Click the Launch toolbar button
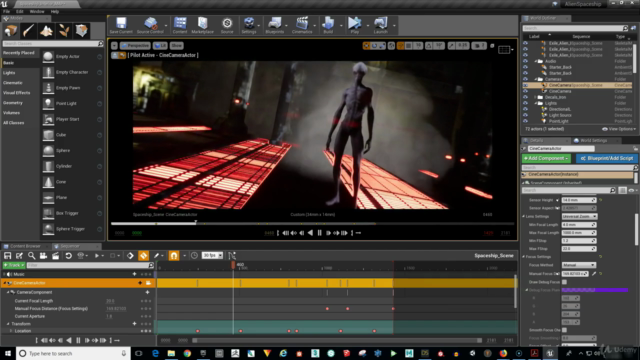640x360 pixels. coord(380,25)
